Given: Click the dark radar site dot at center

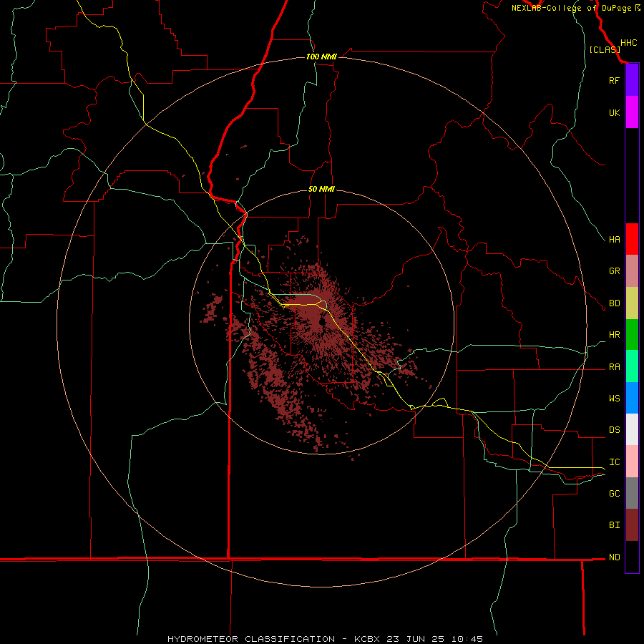Looking at the screenshot, I should [321, 321].
